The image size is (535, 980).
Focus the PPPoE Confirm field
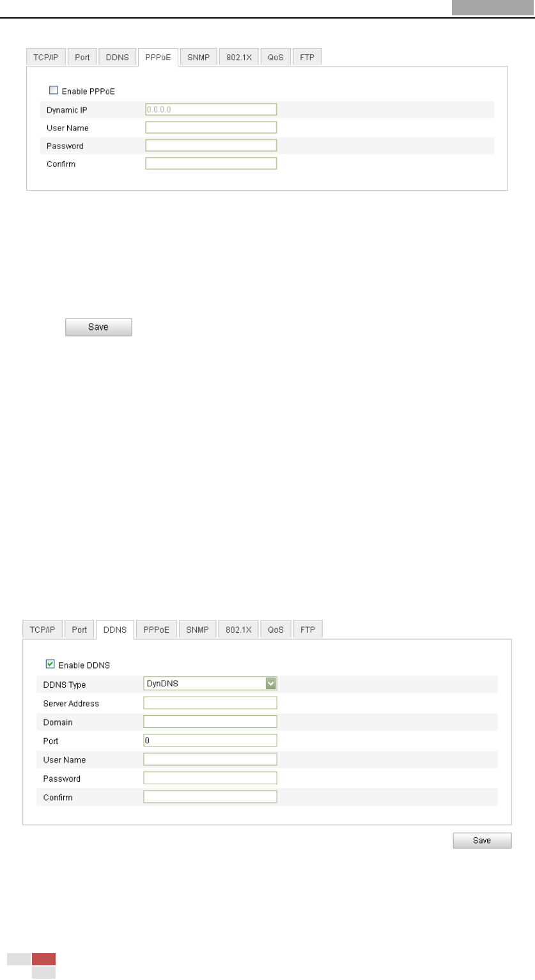point(211,164)
